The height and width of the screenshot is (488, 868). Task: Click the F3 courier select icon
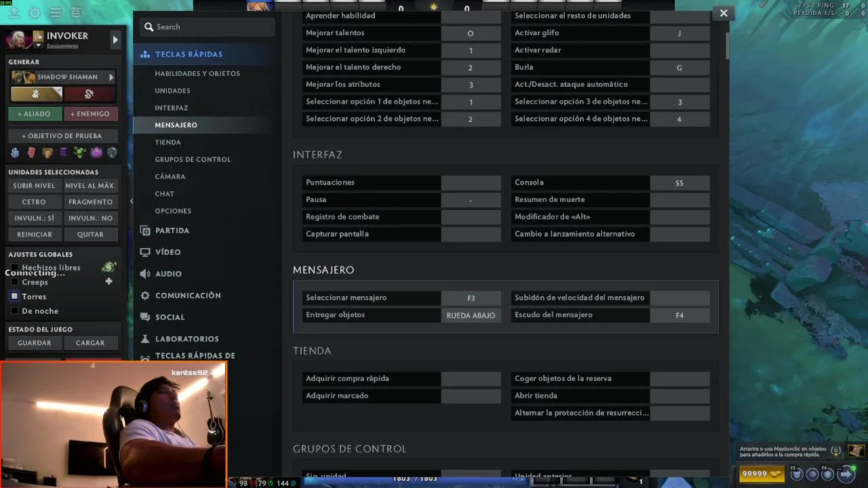[797, 474]
